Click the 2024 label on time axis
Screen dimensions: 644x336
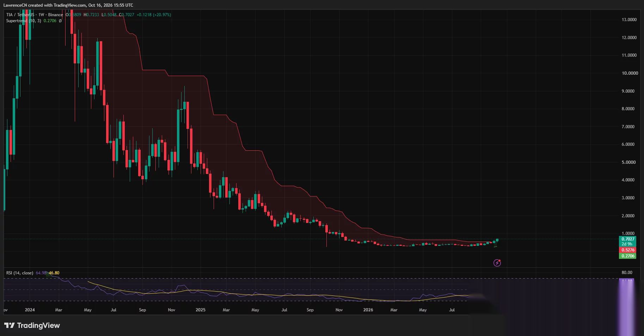[30, 310]
